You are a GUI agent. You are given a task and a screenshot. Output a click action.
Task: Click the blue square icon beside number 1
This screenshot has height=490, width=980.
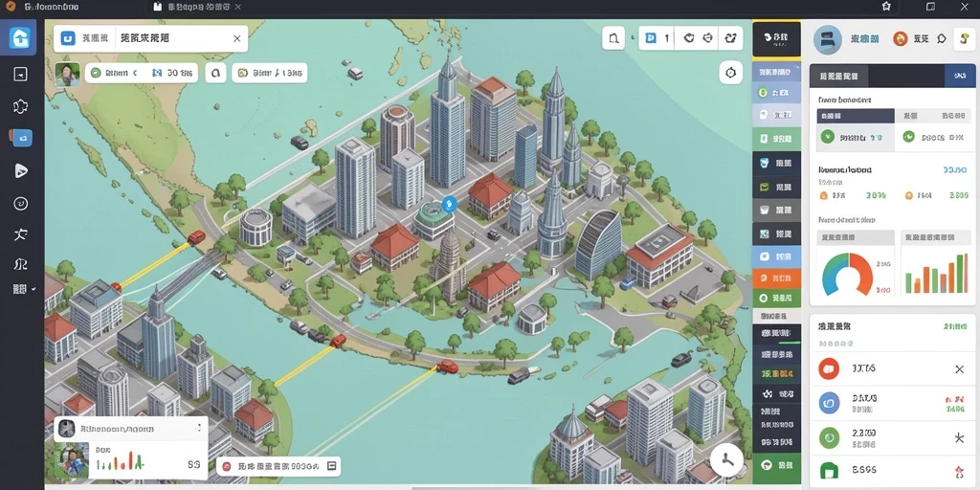(651, 38)
